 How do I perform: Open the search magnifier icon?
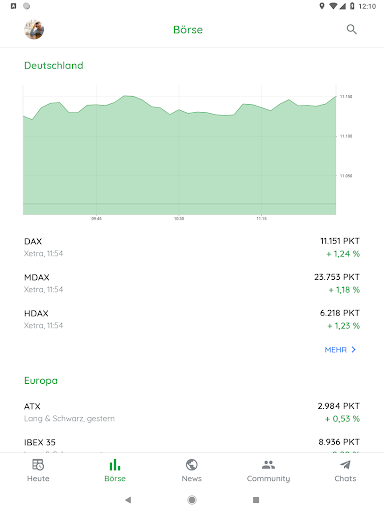pyautogui.click(x=351, y=29)
